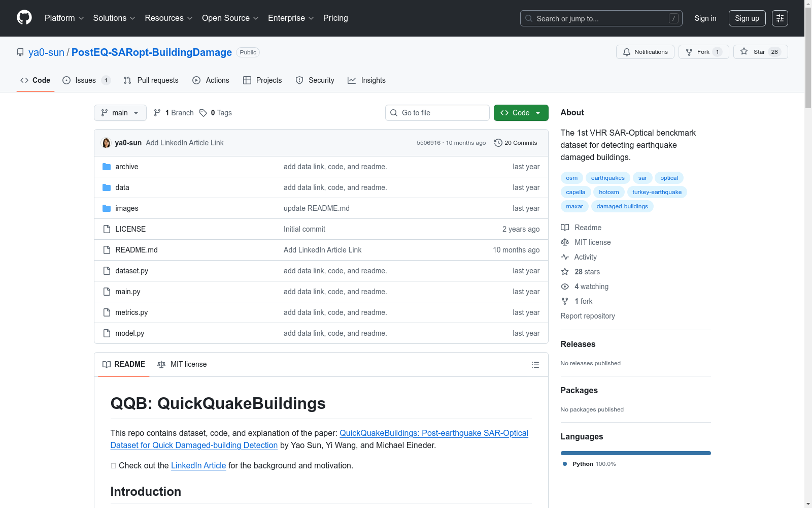Image resolution: width=812 pixels, height=508 pixels.
Task: Click the Sign in link
Action: (x=705, y=18)
